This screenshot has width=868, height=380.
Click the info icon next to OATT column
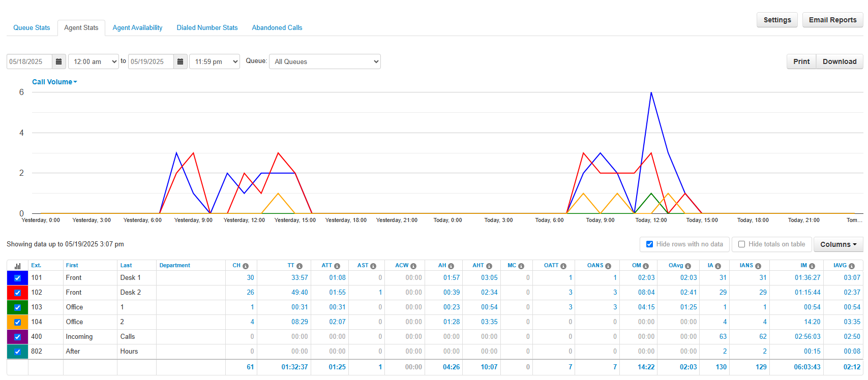click(563, 266)
